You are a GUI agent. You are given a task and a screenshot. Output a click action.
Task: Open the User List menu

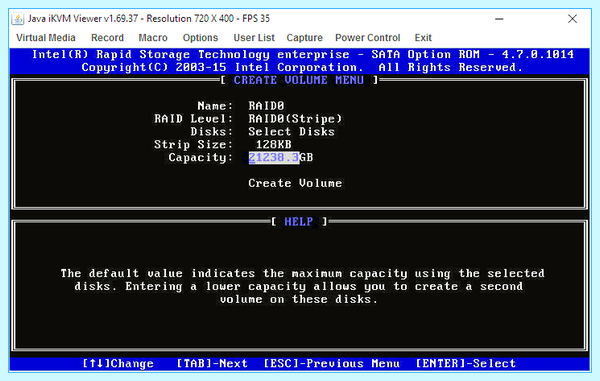254,38
